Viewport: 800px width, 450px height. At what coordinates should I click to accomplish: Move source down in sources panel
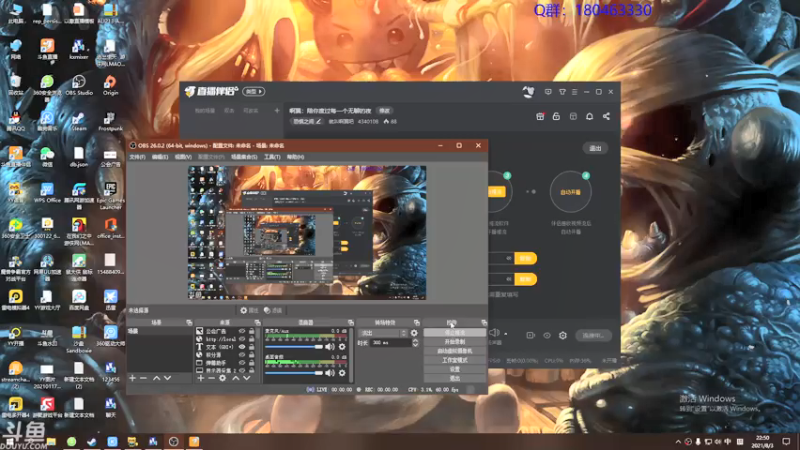[x=246, y=378]
